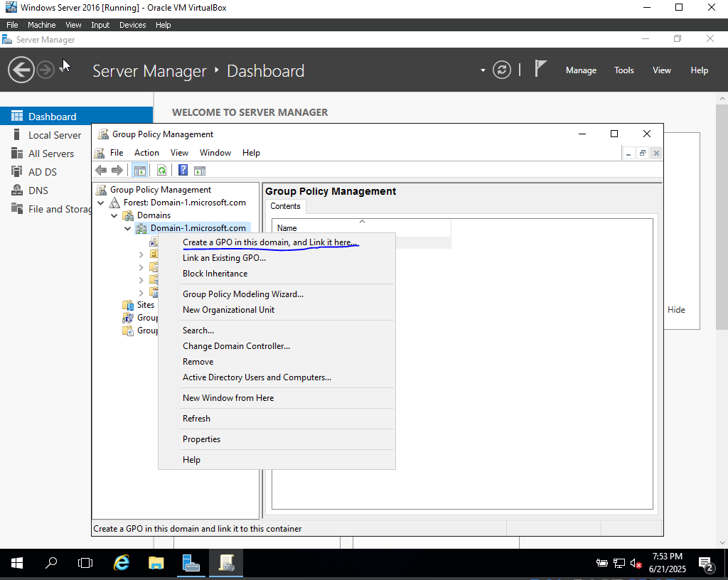Choose New Window from Here
This screenshot has height=580, width=728.
pyautogui.click(x=277, y=398)
